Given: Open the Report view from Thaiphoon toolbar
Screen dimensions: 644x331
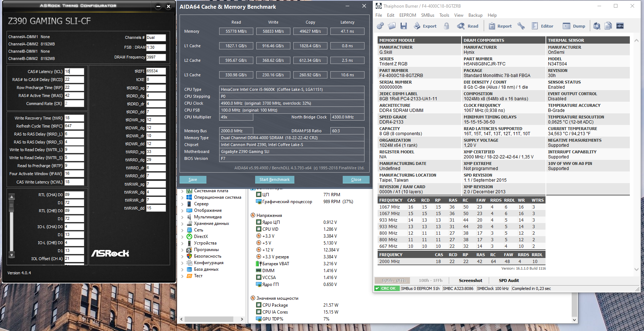Looking at the screenshot, I should coord(500,26).
